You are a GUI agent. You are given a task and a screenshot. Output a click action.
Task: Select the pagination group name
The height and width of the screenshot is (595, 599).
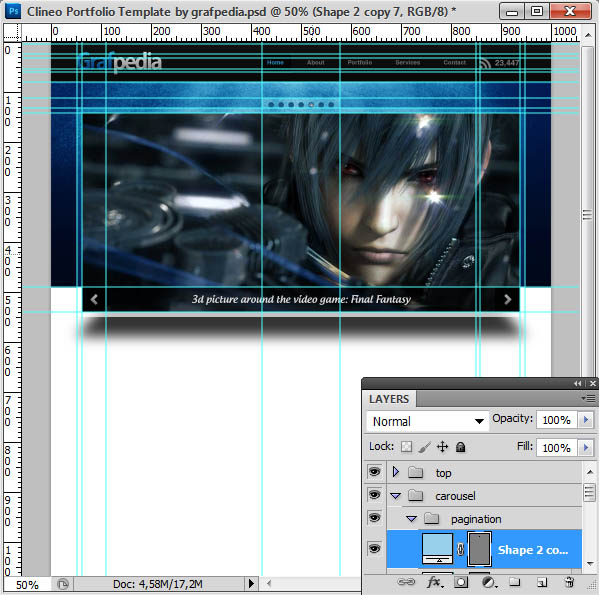point(476,519)
